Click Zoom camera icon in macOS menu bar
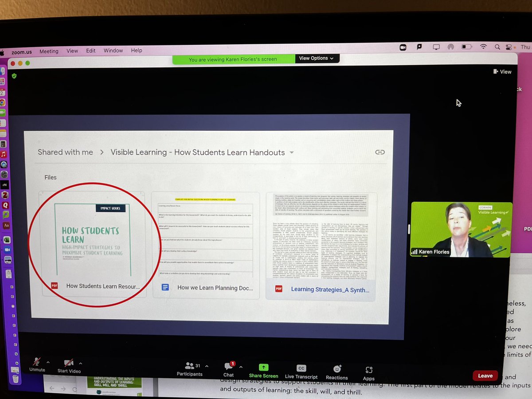The image size is (532, 399). tap(403, 47)
